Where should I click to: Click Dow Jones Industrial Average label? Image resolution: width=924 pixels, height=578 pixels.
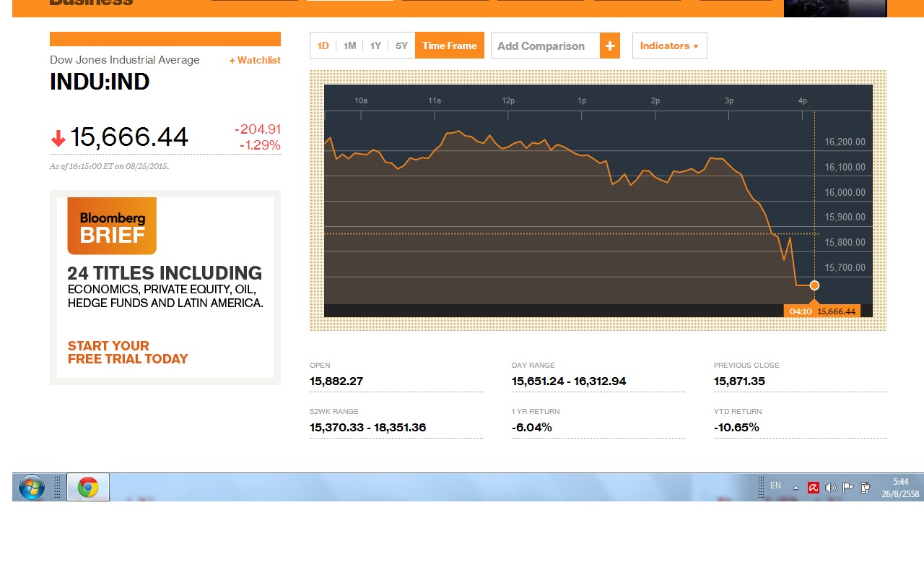125,60
